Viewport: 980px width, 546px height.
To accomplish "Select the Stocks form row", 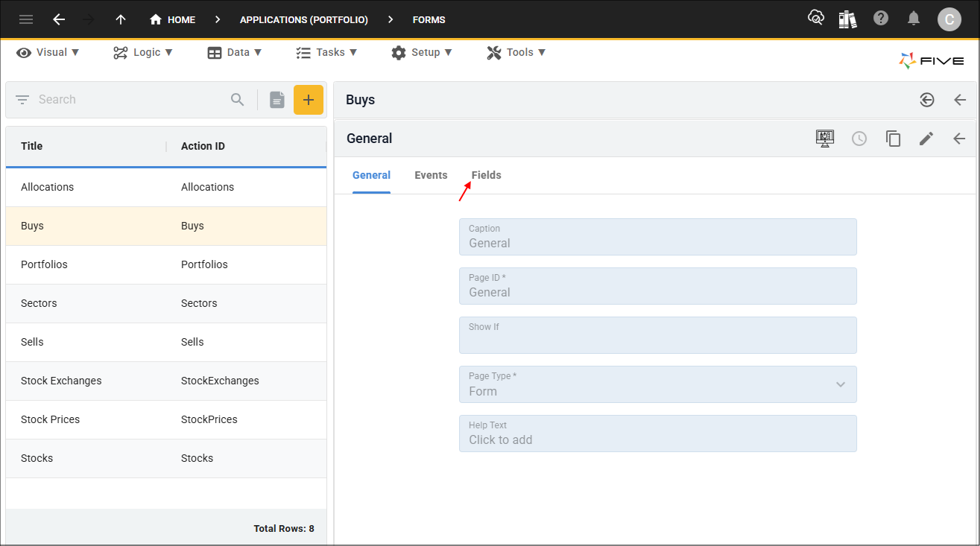I will coord(166,458).
